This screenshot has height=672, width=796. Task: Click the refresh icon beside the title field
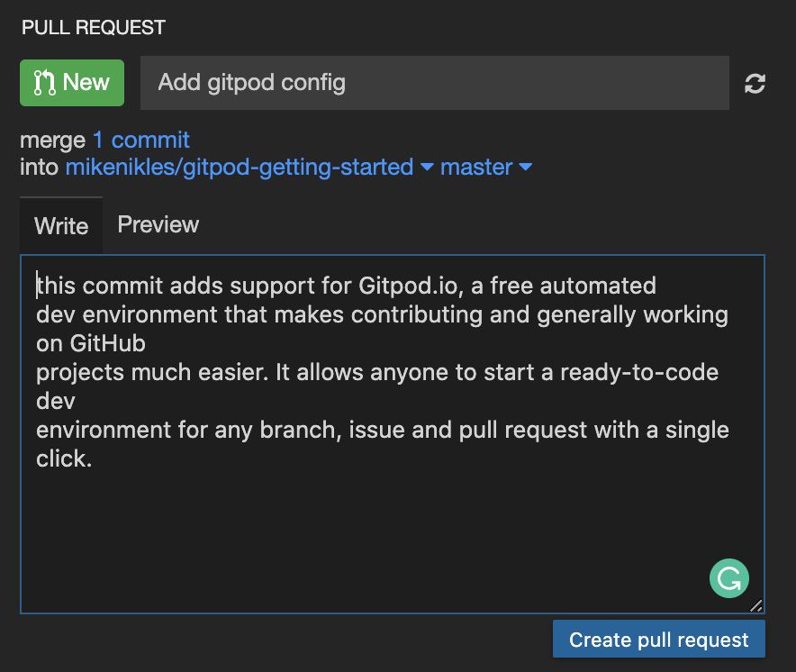(755, 84)
